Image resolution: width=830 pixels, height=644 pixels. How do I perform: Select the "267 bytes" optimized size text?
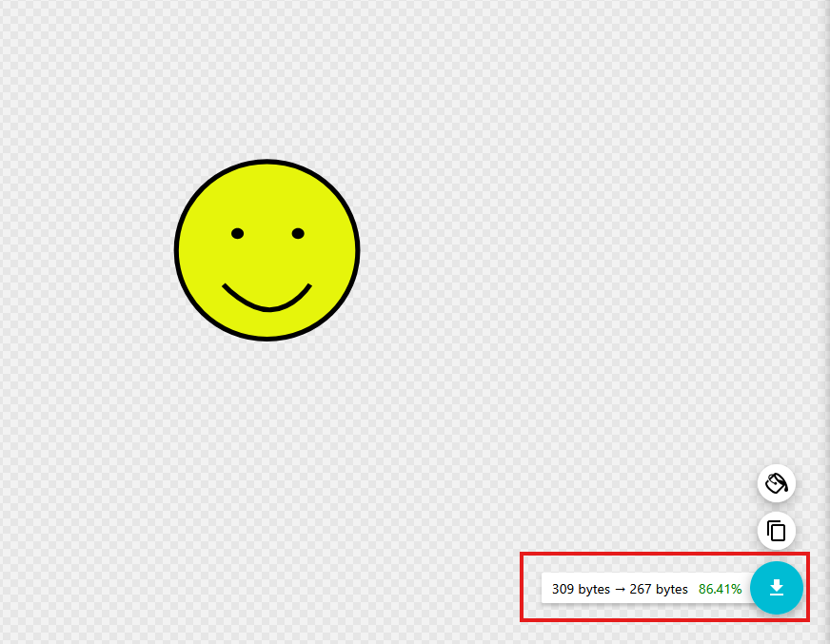[659, 590]
